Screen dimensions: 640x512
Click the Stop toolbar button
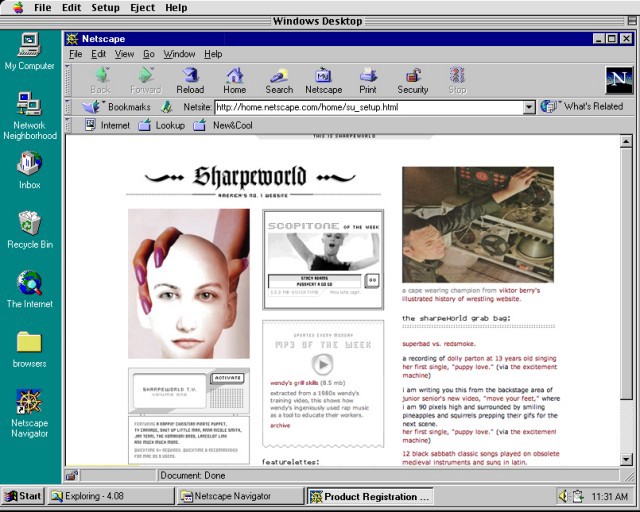click(457, 81)
